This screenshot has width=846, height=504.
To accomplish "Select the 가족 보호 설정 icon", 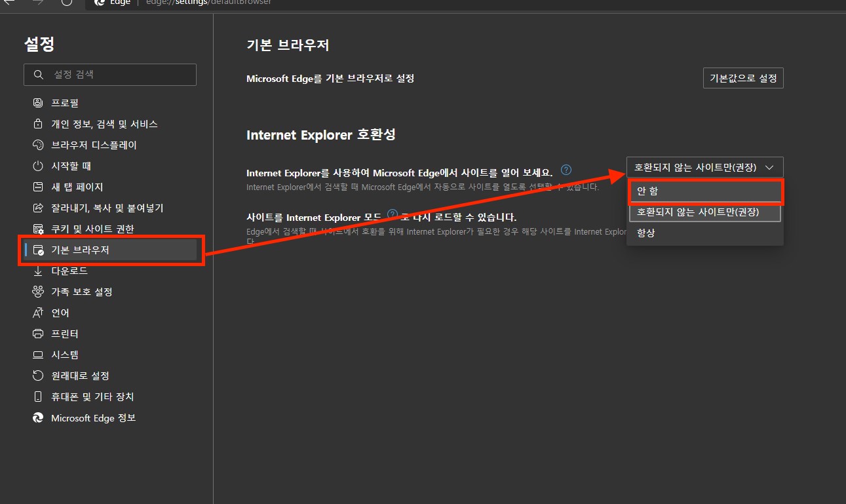I will pyautogui.click(x=38, y=292).
